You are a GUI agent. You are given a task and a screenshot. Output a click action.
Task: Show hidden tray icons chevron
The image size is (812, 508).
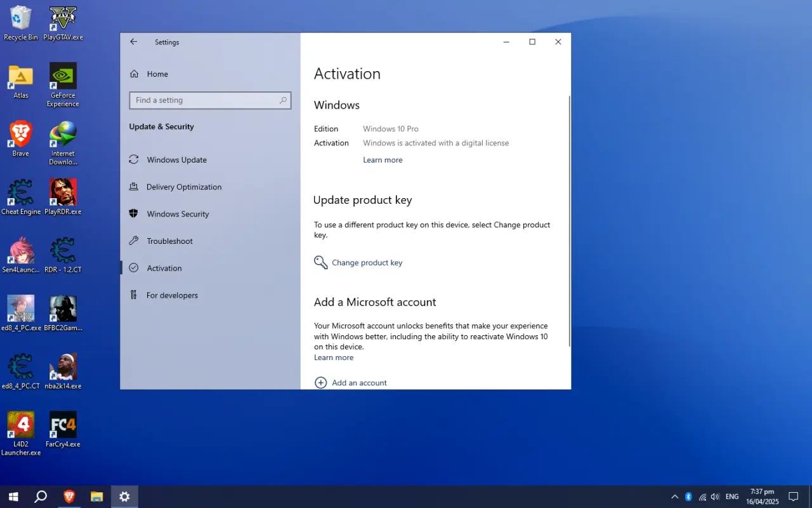674,497
